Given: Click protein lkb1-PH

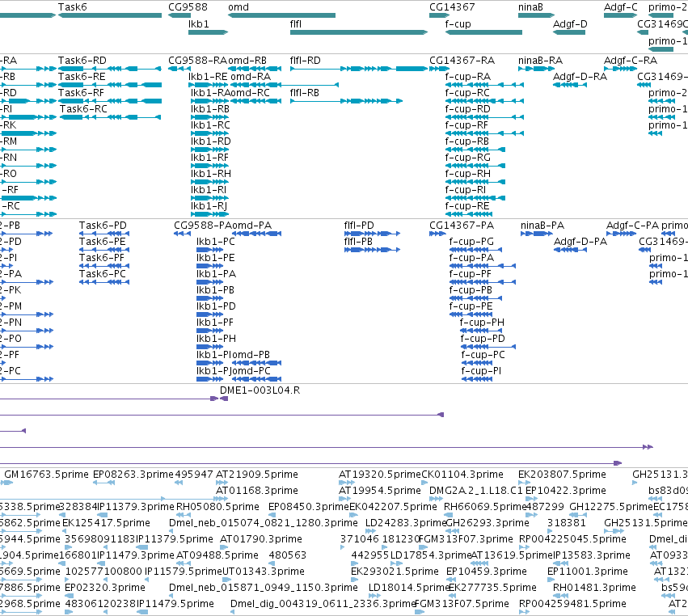Looking at the screenshot, I should (216, 338).
